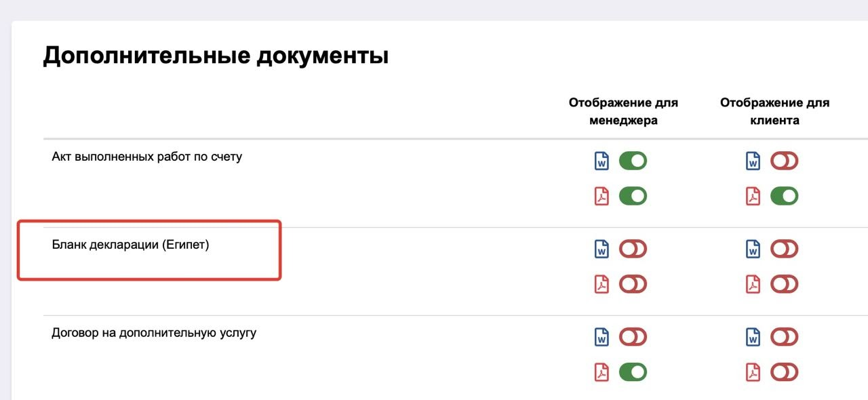Open client PDF icon for Акт выполненных работ
868x400 pixels.
coord(753,197)
